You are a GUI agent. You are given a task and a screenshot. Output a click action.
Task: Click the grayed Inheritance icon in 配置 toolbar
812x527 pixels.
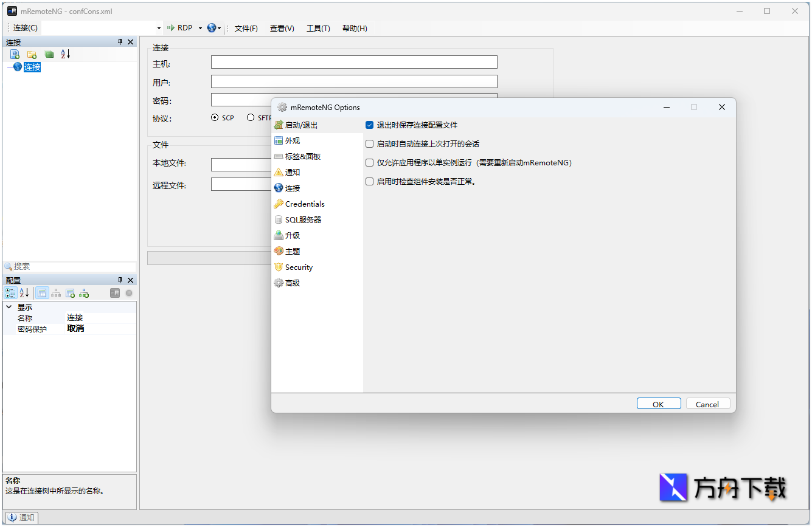tap(56, 293)
